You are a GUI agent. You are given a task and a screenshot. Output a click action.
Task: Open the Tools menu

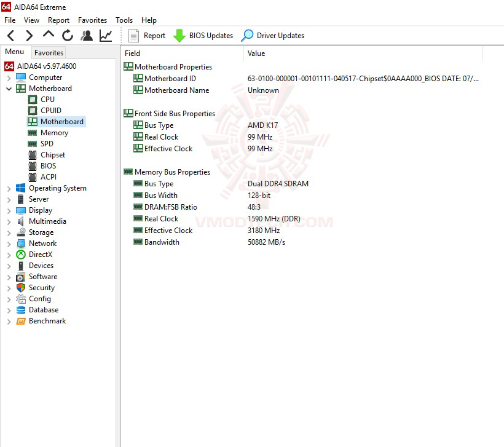click(x=124, y=20)
